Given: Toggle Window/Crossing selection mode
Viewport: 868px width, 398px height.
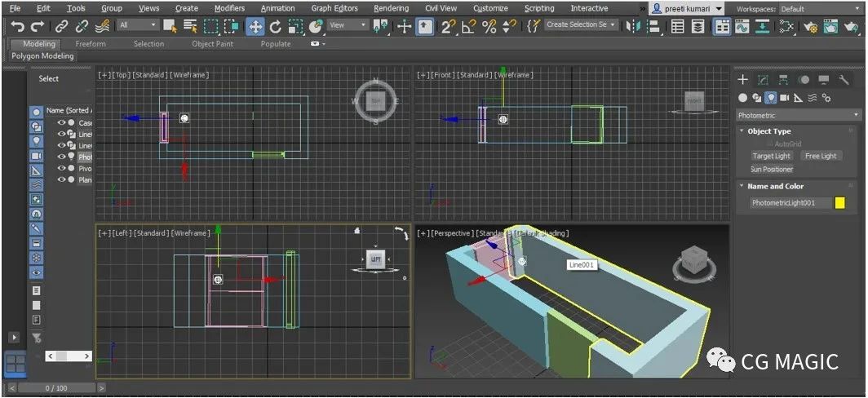Looking at the screenshot, I should click(x=232, y=26).
